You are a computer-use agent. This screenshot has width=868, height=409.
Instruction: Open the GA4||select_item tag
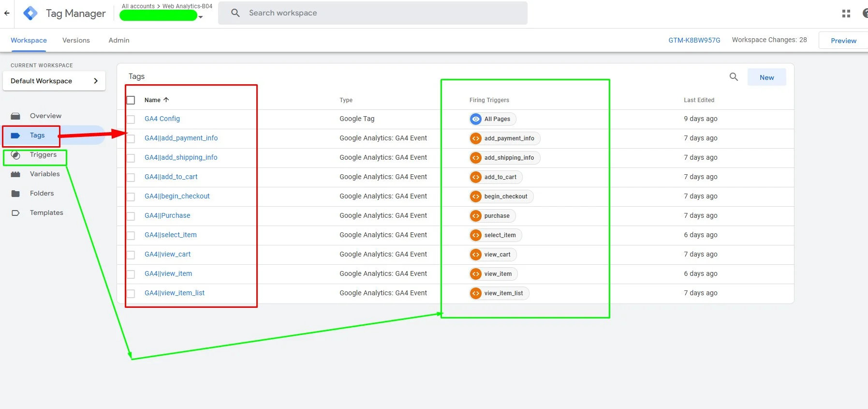tap(171, 235)
